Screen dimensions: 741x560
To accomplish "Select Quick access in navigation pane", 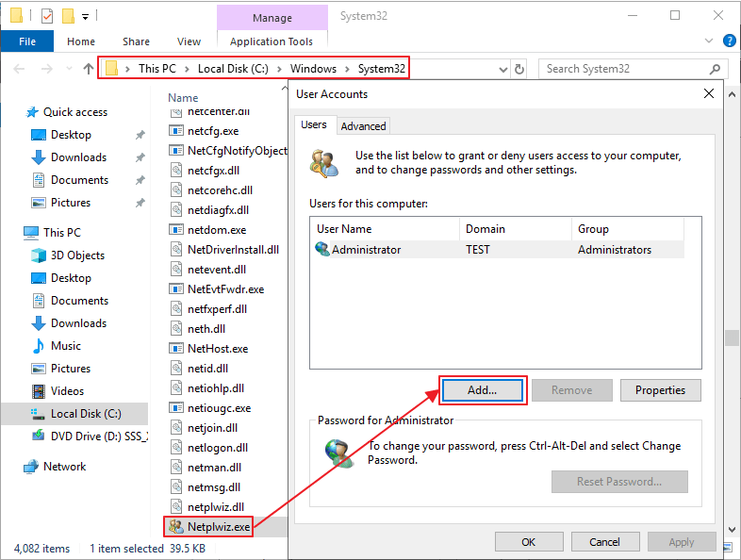I will [75, 112].
